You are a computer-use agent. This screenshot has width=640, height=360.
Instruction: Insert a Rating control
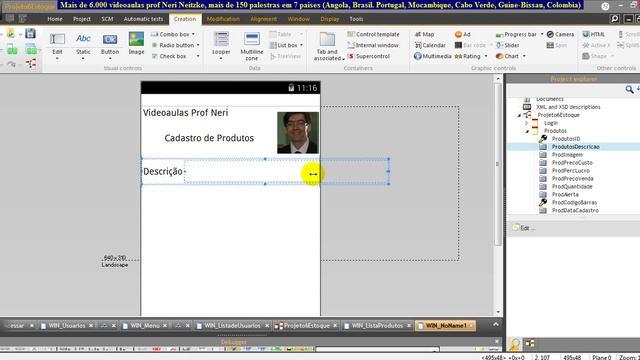tap(468, 56)
